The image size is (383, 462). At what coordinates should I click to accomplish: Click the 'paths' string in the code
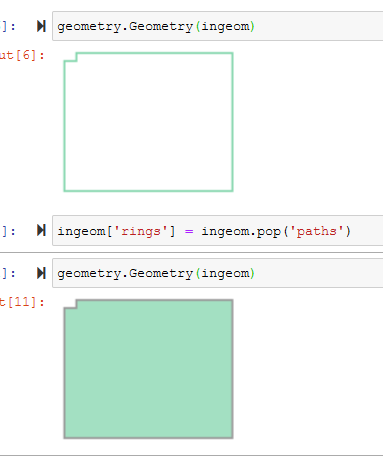[x=316, y=231]
